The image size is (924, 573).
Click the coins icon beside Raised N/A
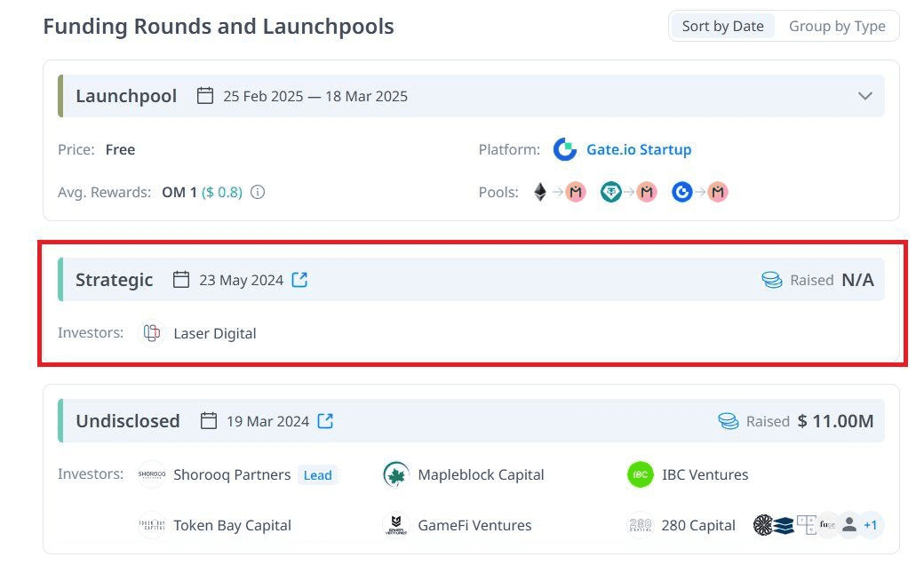tap(771, 280)
